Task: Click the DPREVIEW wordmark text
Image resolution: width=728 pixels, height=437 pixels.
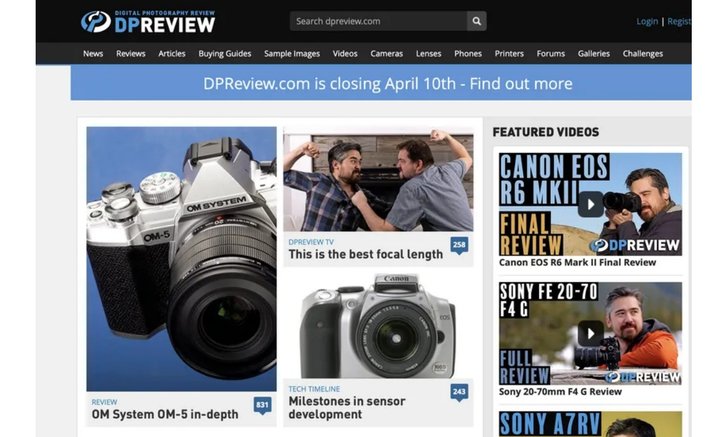Action: point(165,25)
